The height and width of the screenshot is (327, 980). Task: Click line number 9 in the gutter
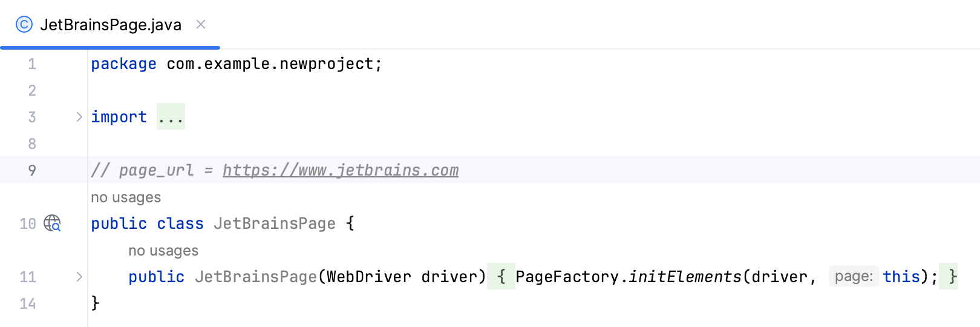pyautogui.click(x=32, y=170)
